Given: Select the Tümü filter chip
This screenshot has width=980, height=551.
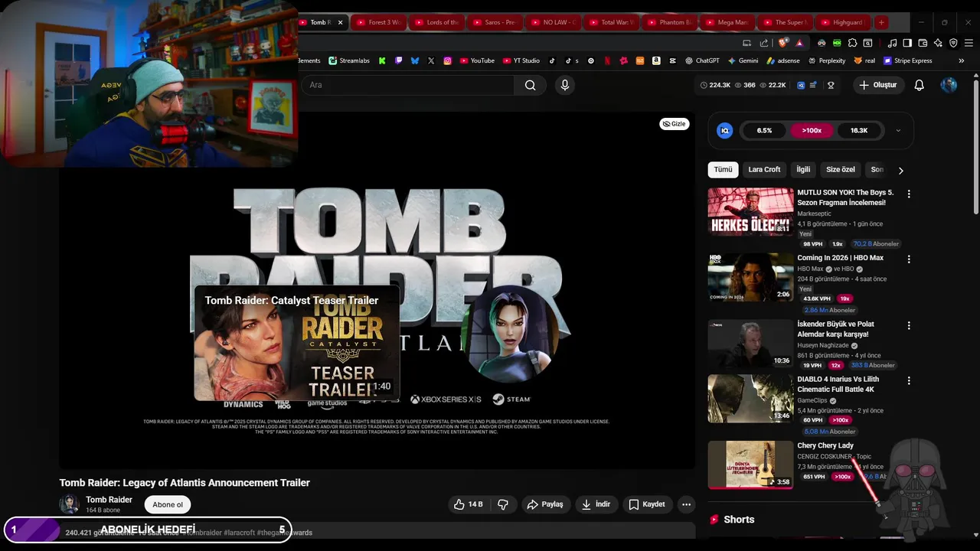Looking at the screenshot, I should point(723,169).
